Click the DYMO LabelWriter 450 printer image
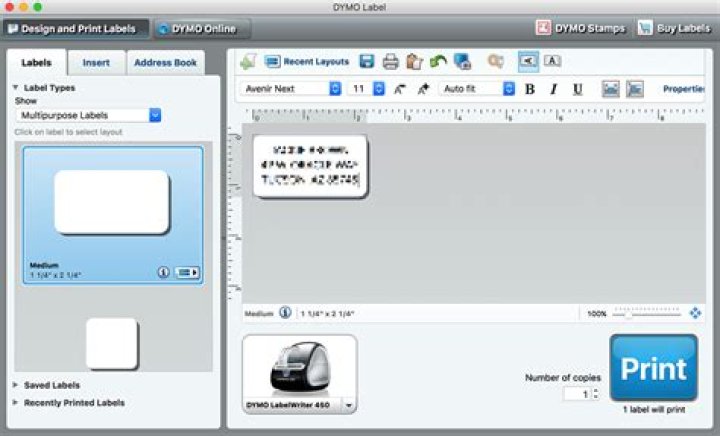The height and width of the screenshot is (436, 720). click(300, 369)
